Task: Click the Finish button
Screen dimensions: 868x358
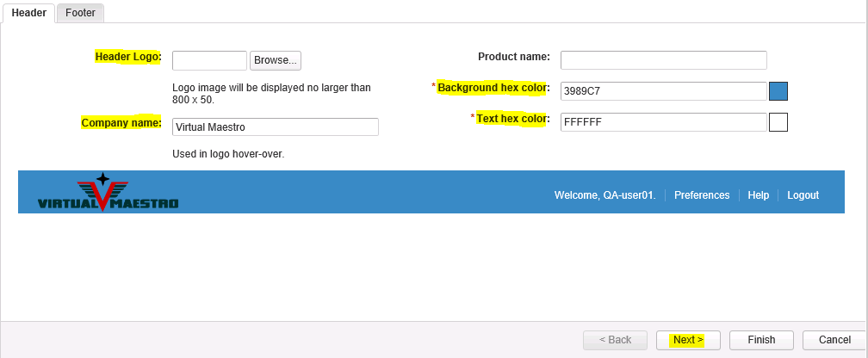Action: pos(761,340)
